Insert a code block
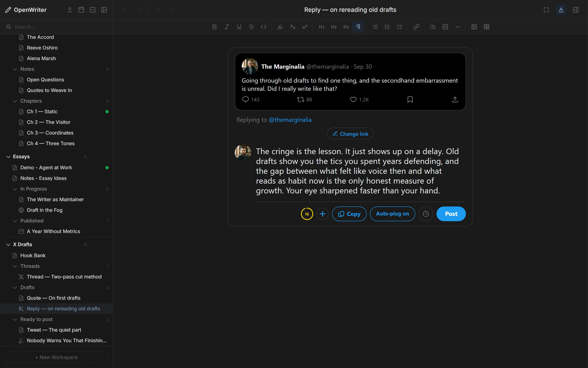Image resolution: width=588 pixels, height=368 pixels. (x=445, y=27)
